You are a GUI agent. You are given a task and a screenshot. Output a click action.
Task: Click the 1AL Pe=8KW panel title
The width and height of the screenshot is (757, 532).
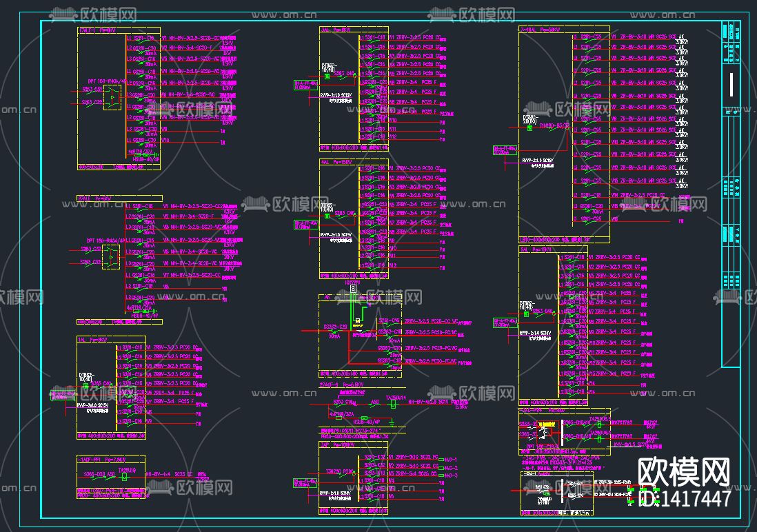coord(92,340)
